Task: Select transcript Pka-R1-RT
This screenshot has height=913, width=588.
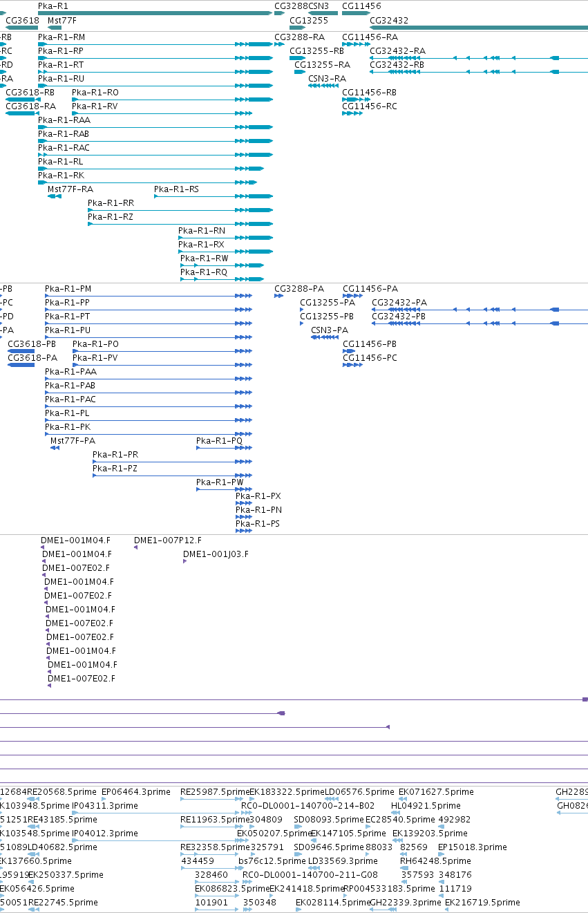Action: tap(61, 65)
